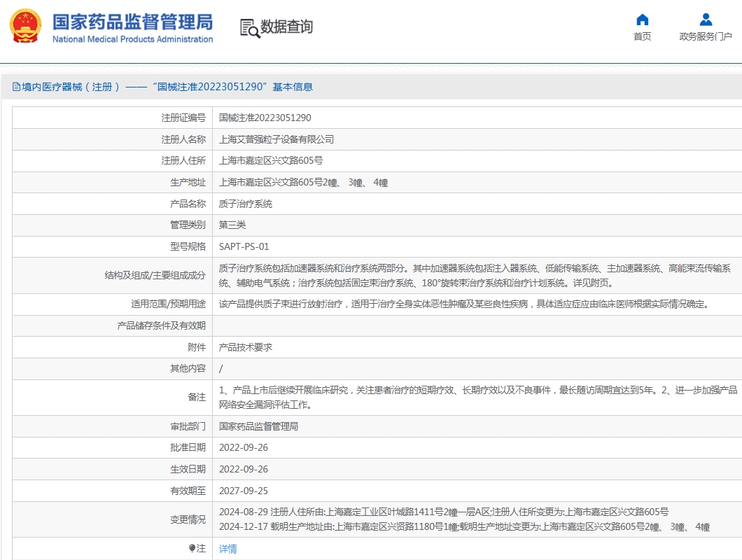
Task: Click registrant name 上海艾普强粒子设备有限公司
Action: coord(276,139)
